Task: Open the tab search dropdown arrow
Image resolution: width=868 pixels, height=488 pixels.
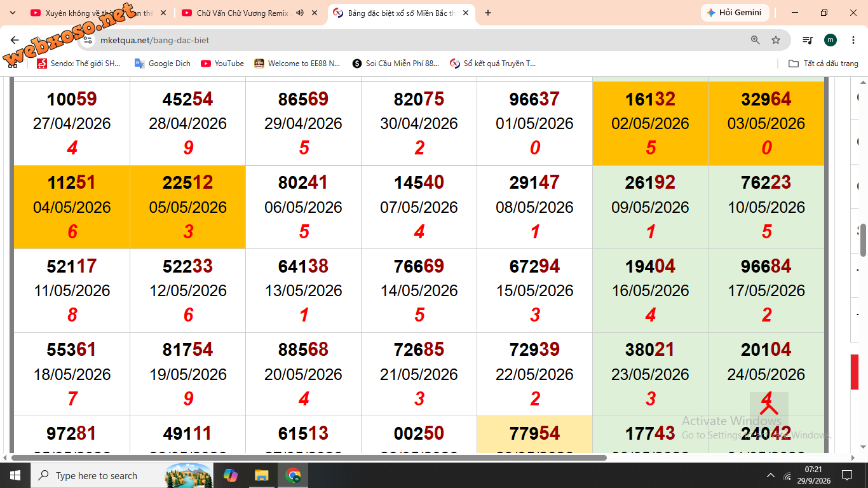Action: (12, 13)
